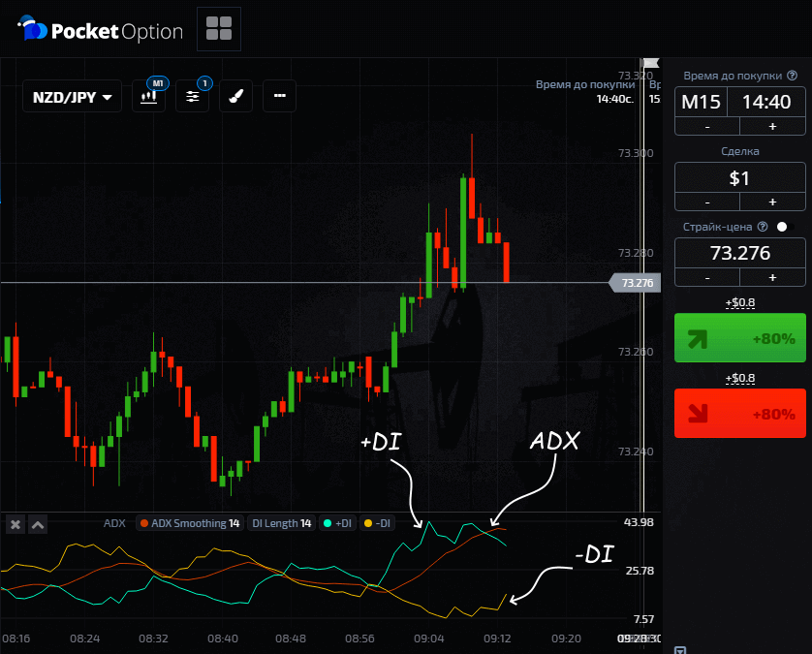The height and width of the screenshot is (654, 812).
Task: Open the indicators settings icon
Action: (193, 96)
